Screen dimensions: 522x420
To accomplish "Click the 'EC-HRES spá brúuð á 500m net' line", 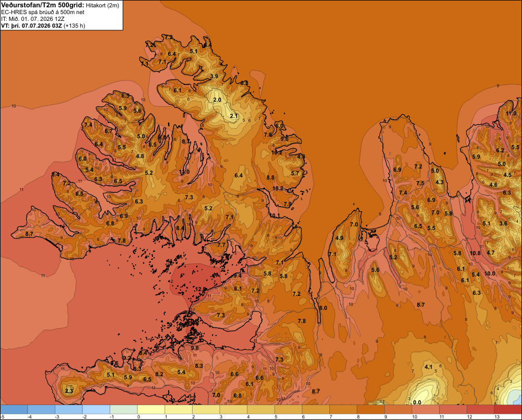I will [x=43, y=13].
